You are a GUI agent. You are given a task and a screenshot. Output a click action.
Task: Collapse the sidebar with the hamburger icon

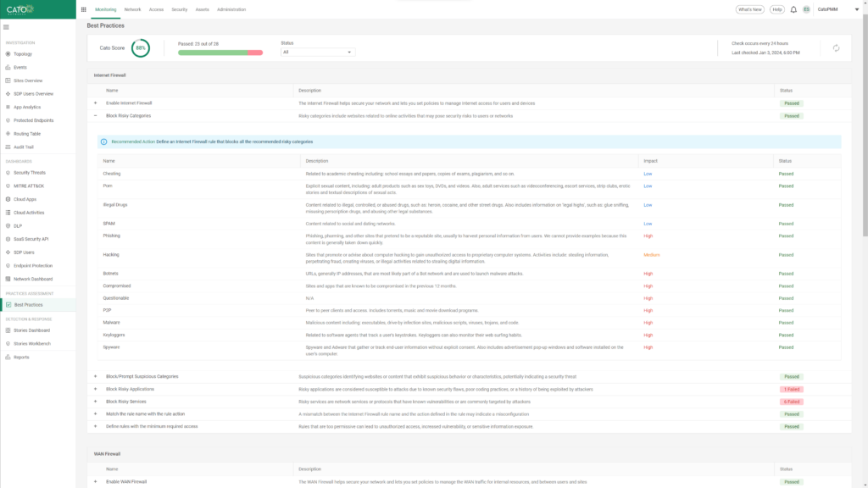click(6, 26)
